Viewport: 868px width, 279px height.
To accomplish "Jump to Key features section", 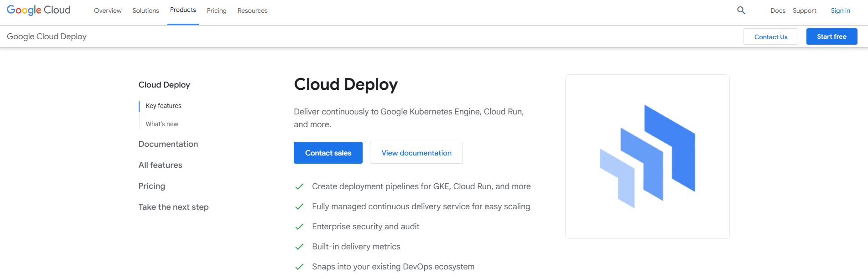I will tap(164, 106).
